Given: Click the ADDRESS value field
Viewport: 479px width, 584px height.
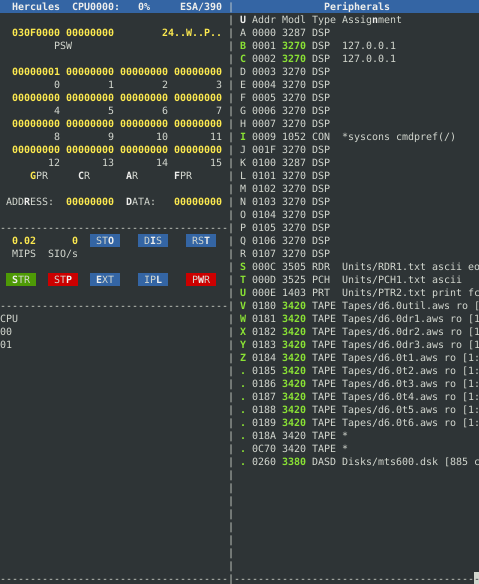Looking at the screenshot, I should 90,201.
